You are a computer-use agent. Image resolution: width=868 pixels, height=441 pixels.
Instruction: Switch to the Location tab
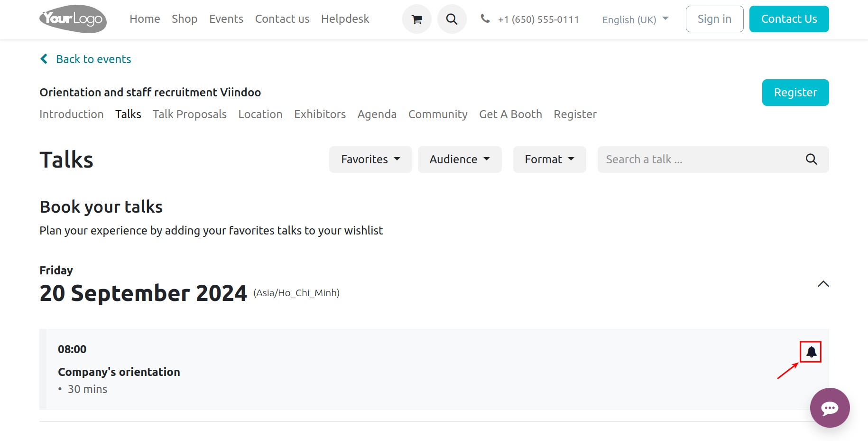pyautogui.click(x=260, y=114)
